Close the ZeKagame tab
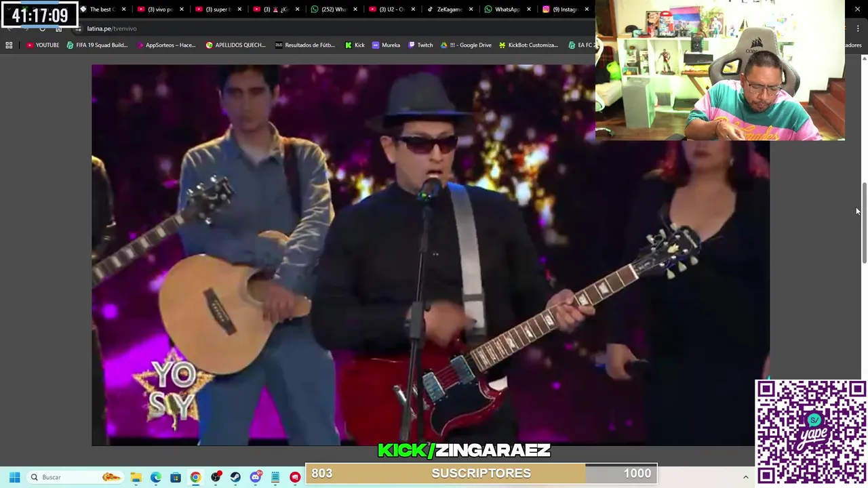This screenshot has width=868, height=488. [471, 9]
